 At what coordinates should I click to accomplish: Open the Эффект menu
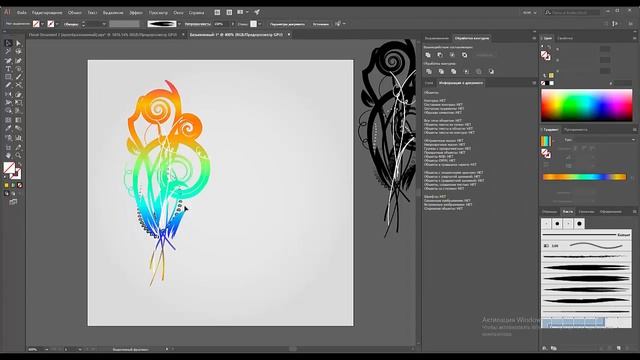136,13
